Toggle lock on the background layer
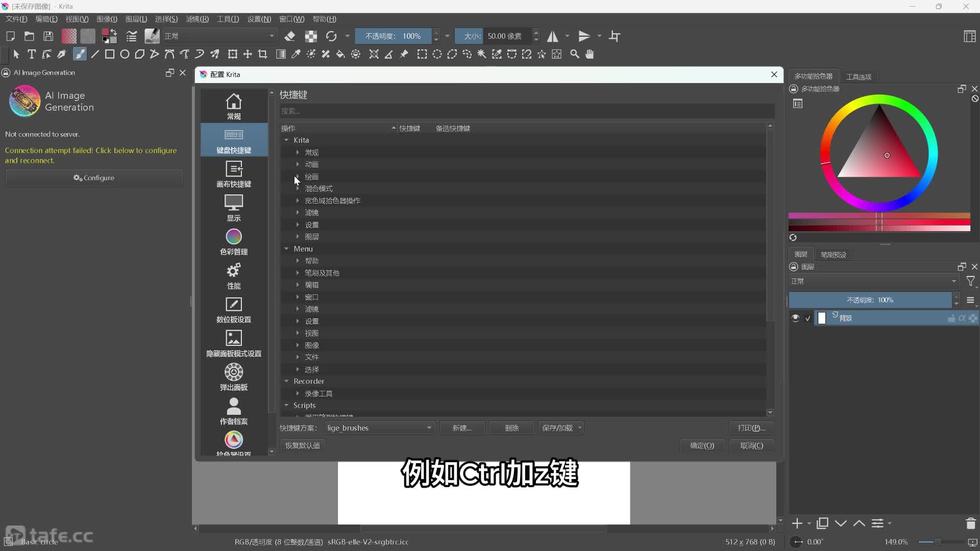Image resolution: width=980 pixels, height=551 pixels. (951, 318)
